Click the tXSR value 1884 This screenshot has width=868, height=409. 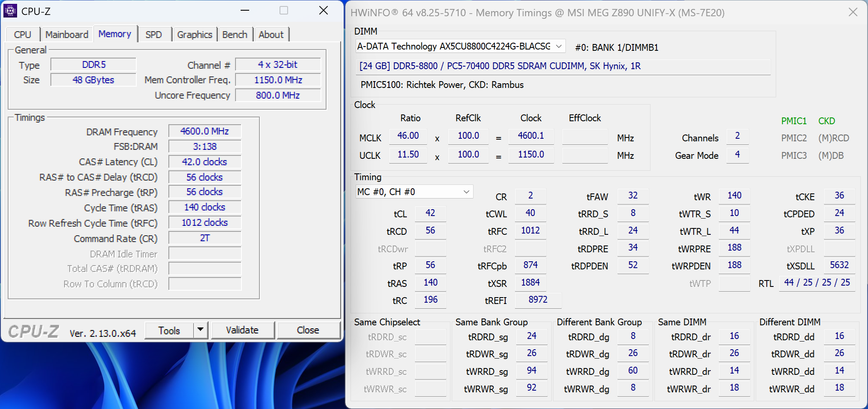(x=530, y=283)
